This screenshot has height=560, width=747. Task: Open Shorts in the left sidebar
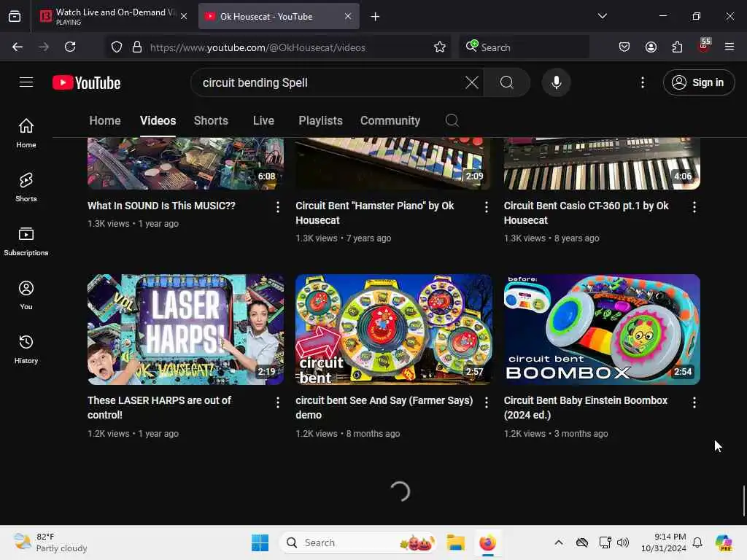point(26,187)
